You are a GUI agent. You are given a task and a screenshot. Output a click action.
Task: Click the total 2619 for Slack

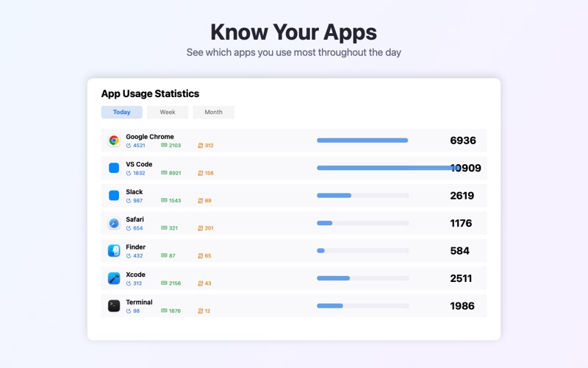[x=462, y=196]
